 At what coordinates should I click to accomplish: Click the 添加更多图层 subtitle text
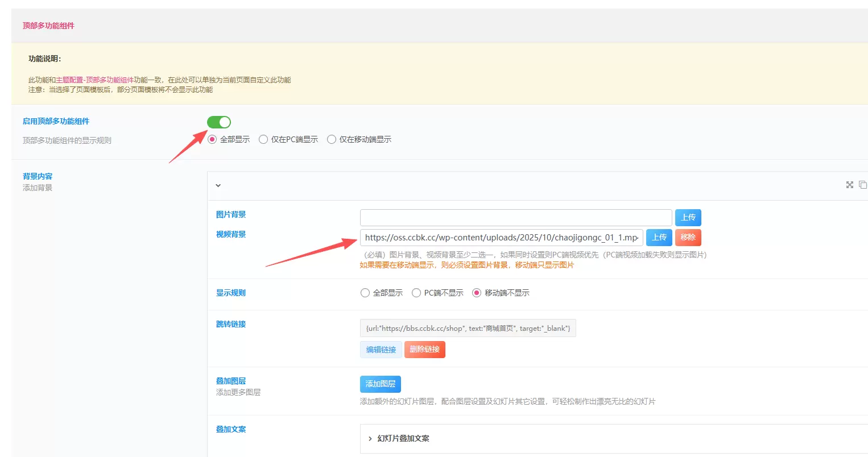(x=238, y=392)
